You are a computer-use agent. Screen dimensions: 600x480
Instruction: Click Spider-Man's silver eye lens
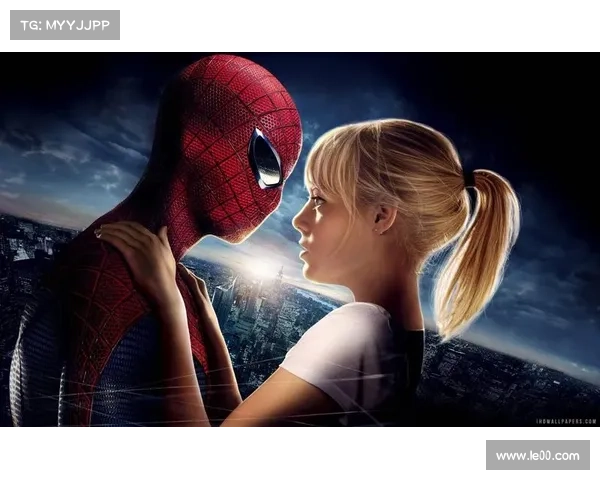click(x=265, y=158)
